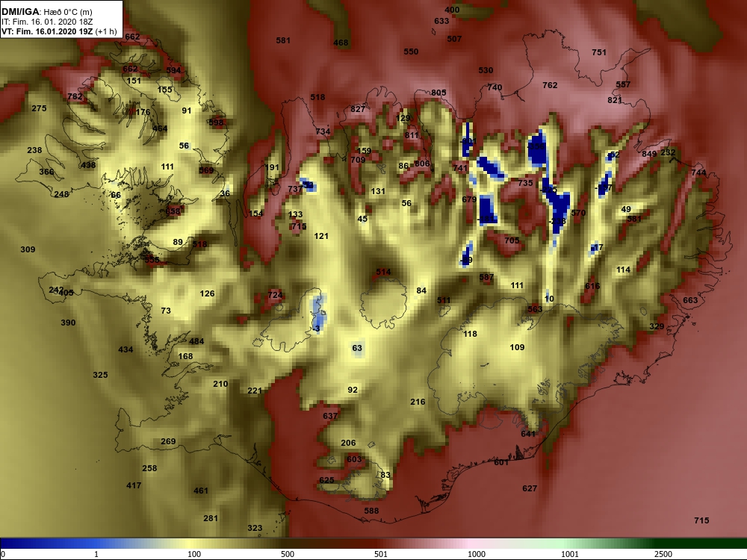The image size is (747, 560).
Task: Click the legend label '1000'
Action: (x=477, y=554)
